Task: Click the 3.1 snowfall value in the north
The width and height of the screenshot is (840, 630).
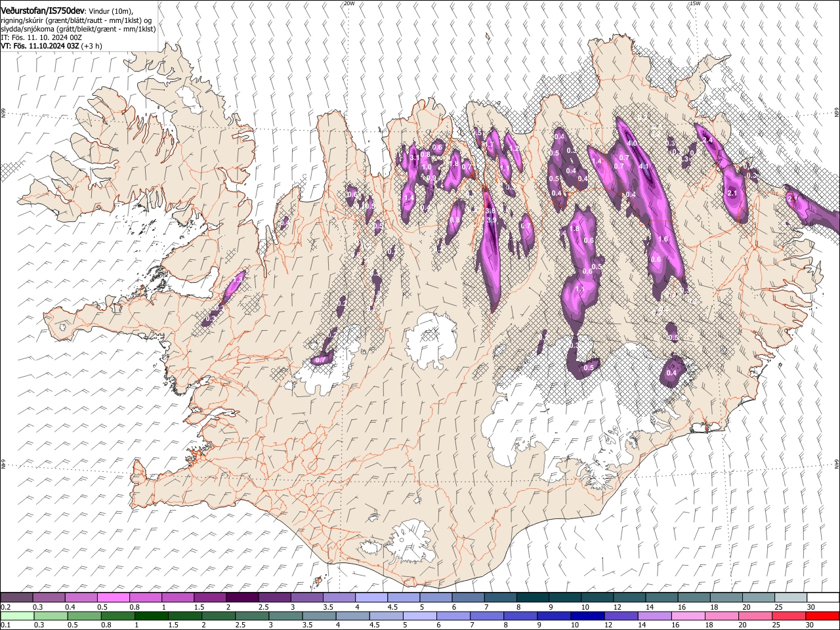Action: point(414,158)
